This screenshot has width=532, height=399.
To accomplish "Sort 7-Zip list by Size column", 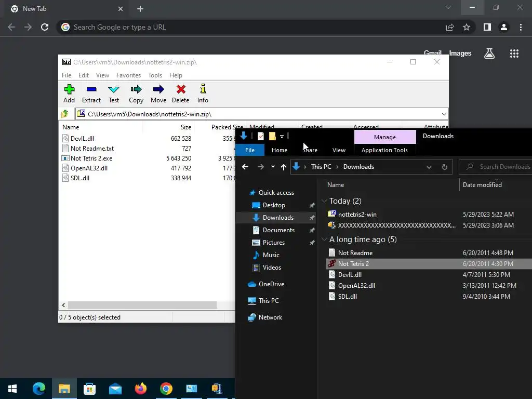I will tap(186, 127).
